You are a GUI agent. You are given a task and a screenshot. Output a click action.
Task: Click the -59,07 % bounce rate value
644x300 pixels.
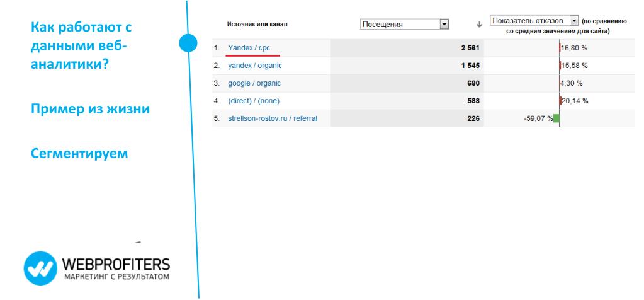(x=538, y=118)
